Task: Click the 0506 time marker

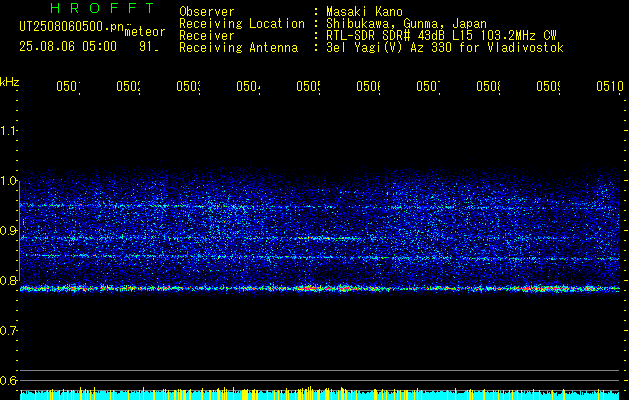Action: tap(369, 86)
